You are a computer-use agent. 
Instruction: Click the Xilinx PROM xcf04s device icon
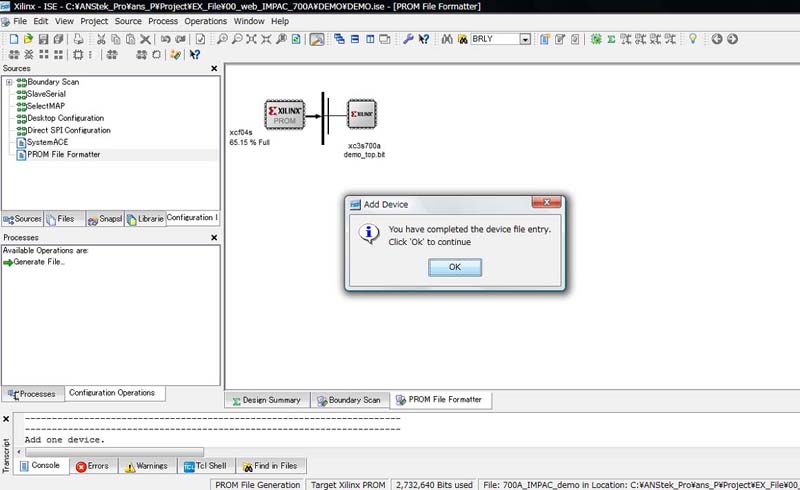pos(285,115)
